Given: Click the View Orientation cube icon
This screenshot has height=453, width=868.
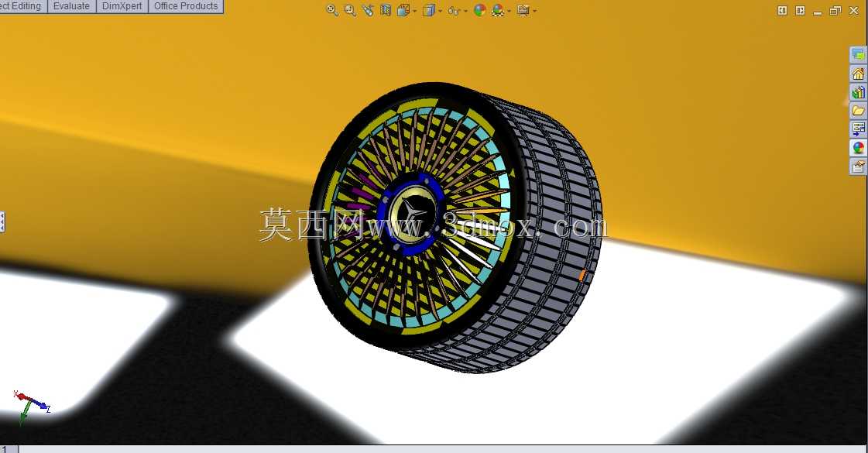Looking at the screenshot, I should [x=403, y=10].
